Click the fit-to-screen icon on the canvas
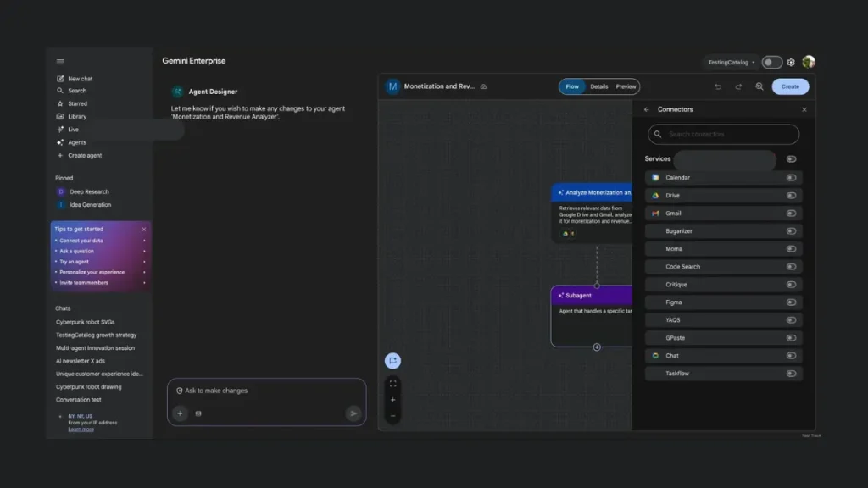Screen dimensions: 868x488 pyautogui.click(x=393, y=384)
